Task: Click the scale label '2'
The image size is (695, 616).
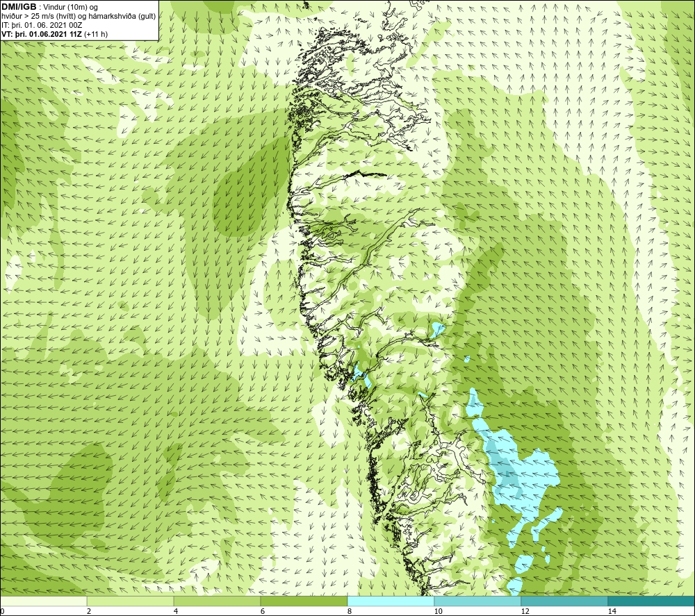Action: pos(89,611)
